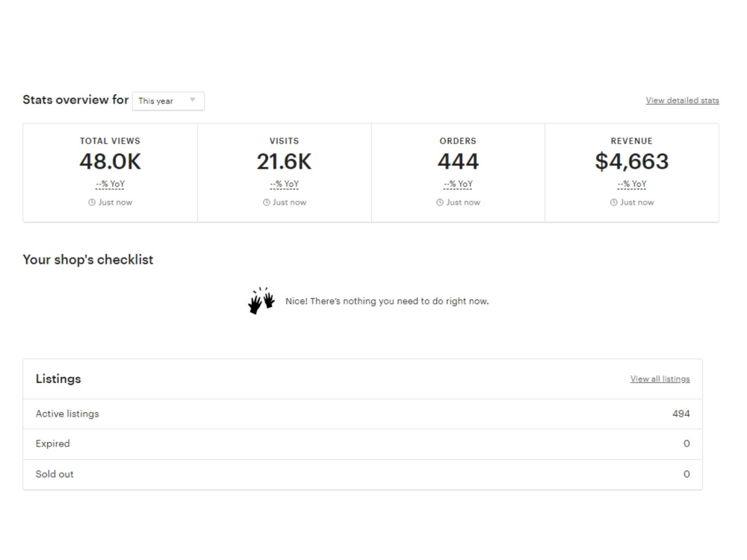Click the clock icon under Visits
The image size is (747, 560).
pyautogui.click(x=267, y=202)
